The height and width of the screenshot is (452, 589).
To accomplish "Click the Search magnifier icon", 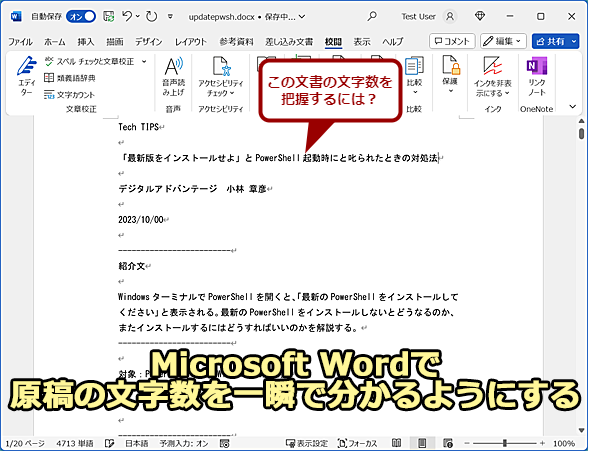I will coord(372,17).
